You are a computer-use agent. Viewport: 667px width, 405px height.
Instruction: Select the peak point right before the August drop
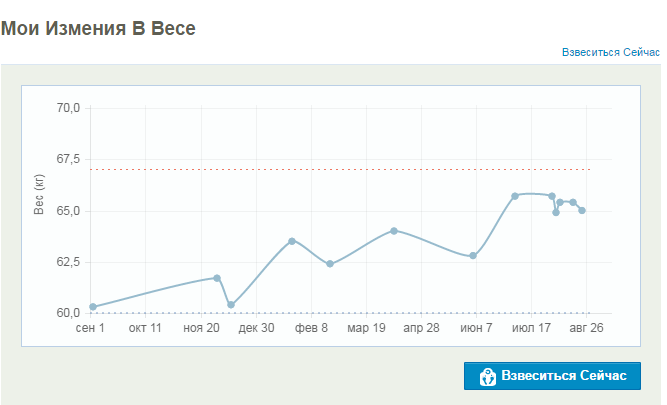click(x=552, y=196)
